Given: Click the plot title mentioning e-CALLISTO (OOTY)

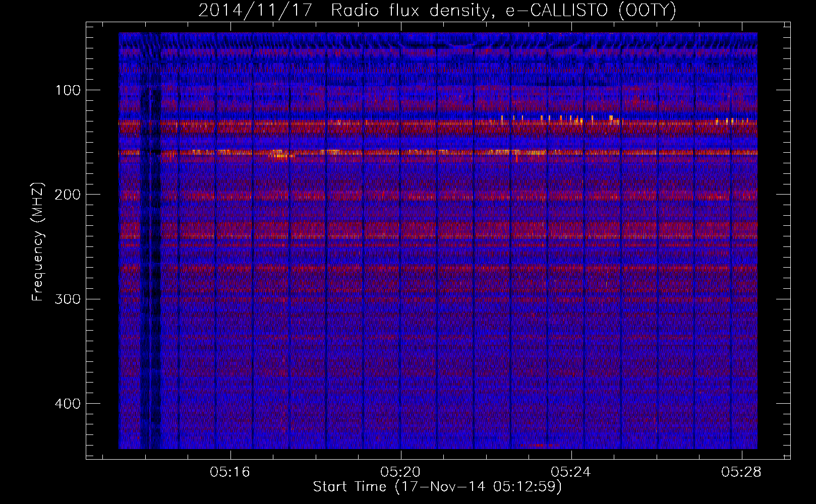Looking at the screenshot, I should (x=437, y=10).
